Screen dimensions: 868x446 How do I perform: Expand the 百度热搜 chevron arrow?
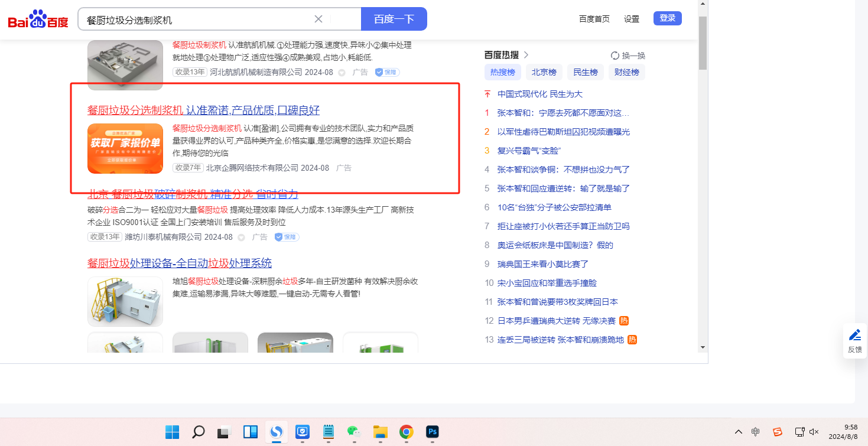[x=526, y=55]
